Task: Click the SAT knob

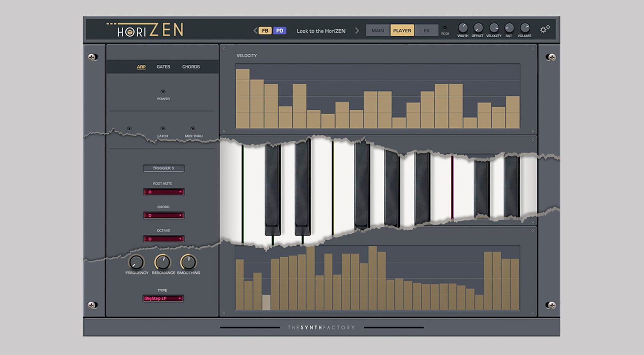Action: point(509,28)
